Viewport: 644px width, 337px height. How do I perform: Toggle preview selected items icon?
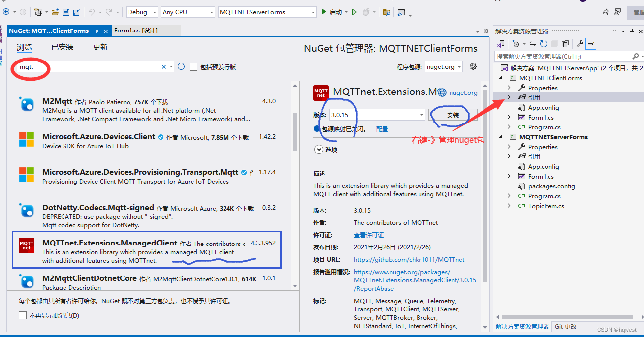(x=591, y=44)
